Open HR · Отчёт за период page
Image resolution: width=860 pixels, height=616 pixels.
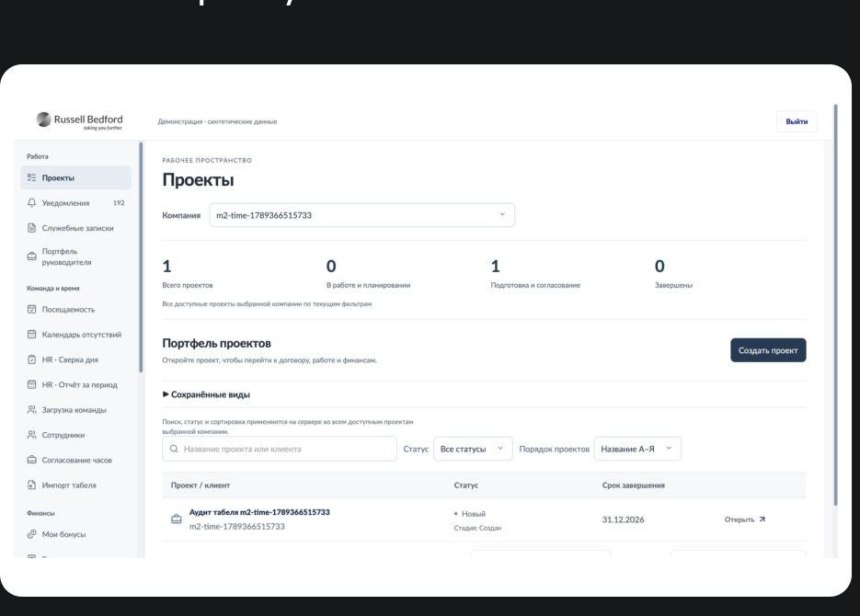coord(75,384)
